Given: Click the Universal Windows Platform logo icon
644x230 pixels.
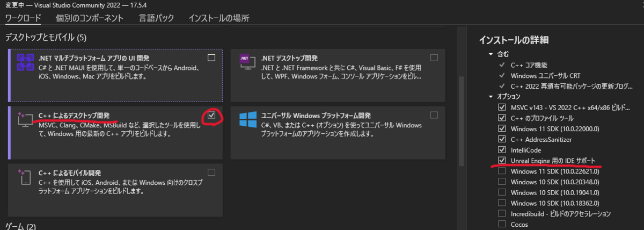Looking at the screenshot, I should 248,120.
